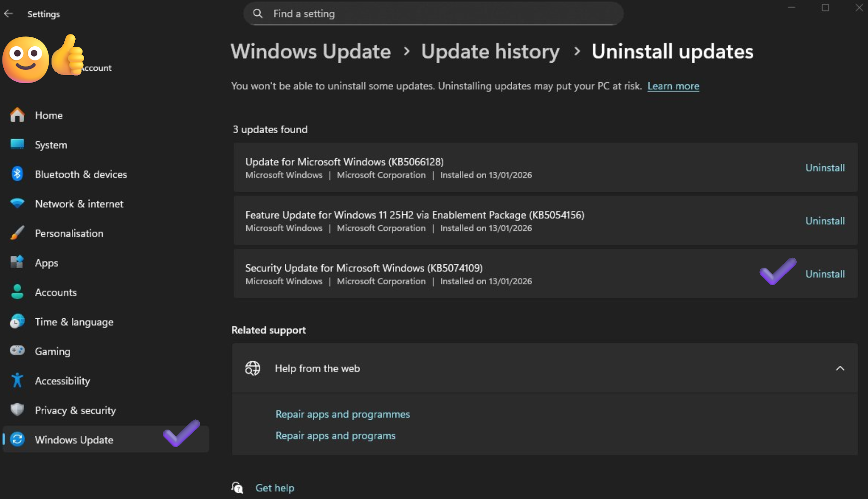Go to Windows Update via breadcrumb
This screenshot has width=868, height=499.
[310, 52]
